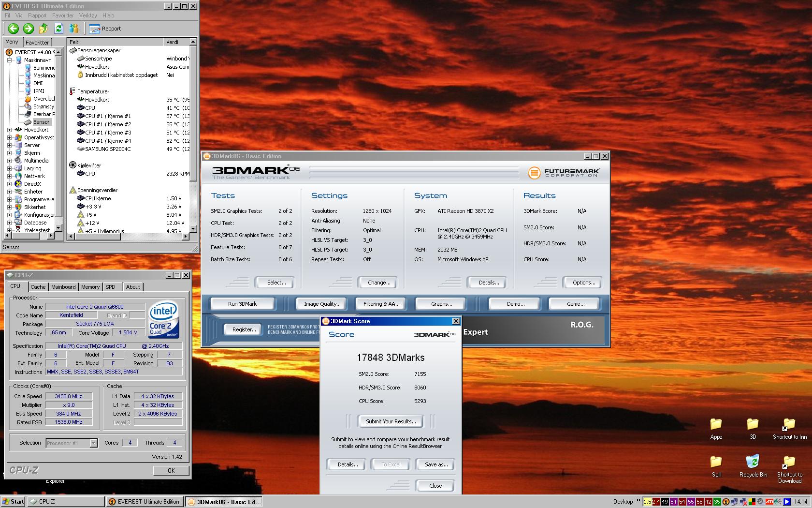Select the DirectX icon in EVEREST tree
This screenshot has height=508, width=812.
pos(18,184)
